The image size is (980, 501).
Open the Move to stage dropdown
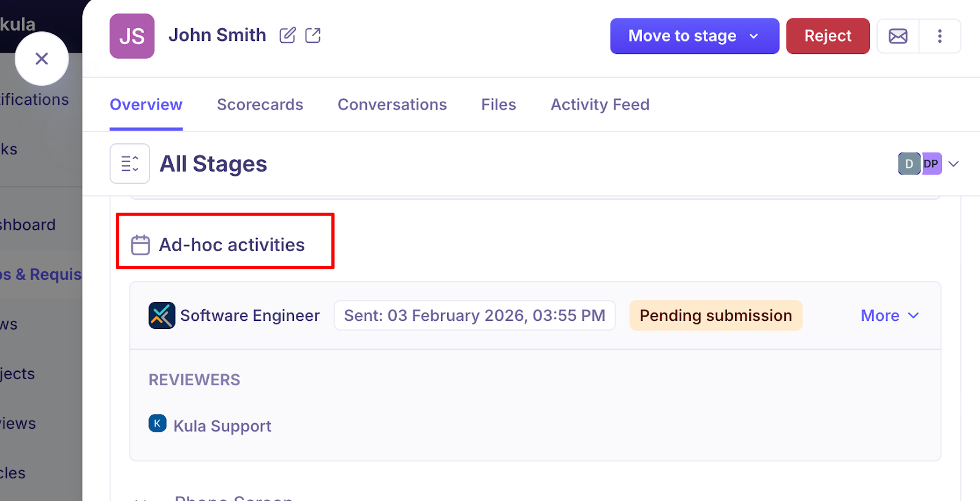[x=694, y=36]
